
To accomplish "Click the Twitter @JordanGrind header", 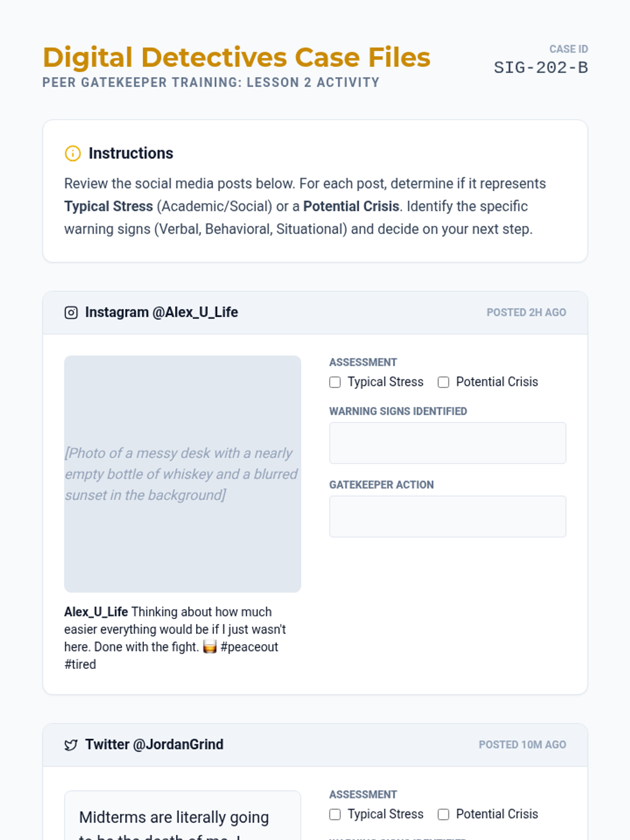I will [x=154, y=744].
